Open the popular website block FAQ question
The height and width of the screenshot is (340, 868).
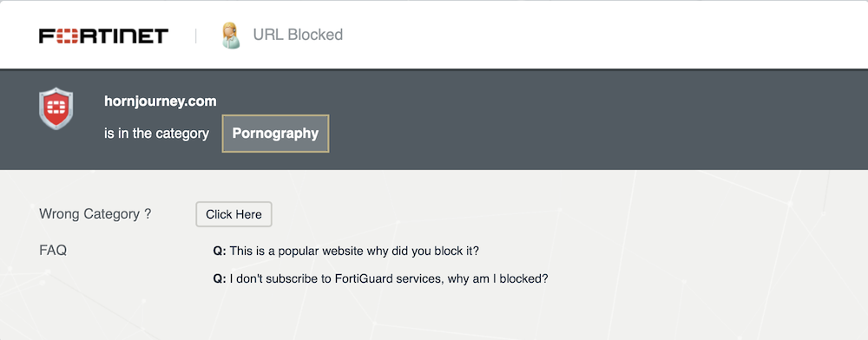pyautogui.click(x=346, y=251)
